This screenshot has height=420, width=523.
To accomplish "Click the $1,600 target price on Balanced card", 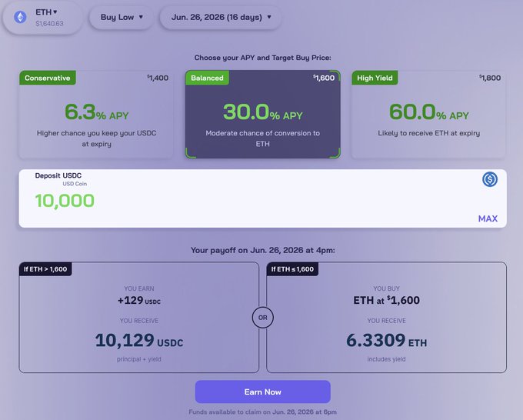I will click(x=324, y=78).
